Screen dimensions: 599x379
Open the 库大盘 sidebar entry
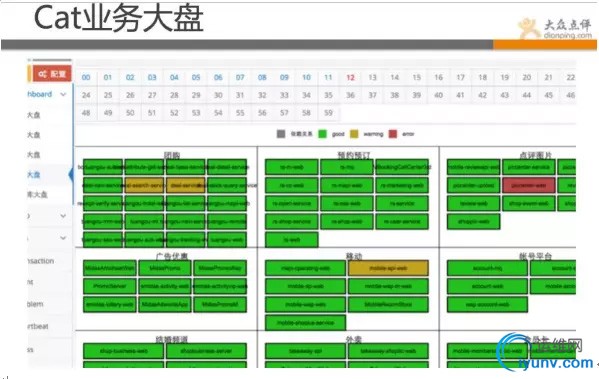(x=37, y=194)
